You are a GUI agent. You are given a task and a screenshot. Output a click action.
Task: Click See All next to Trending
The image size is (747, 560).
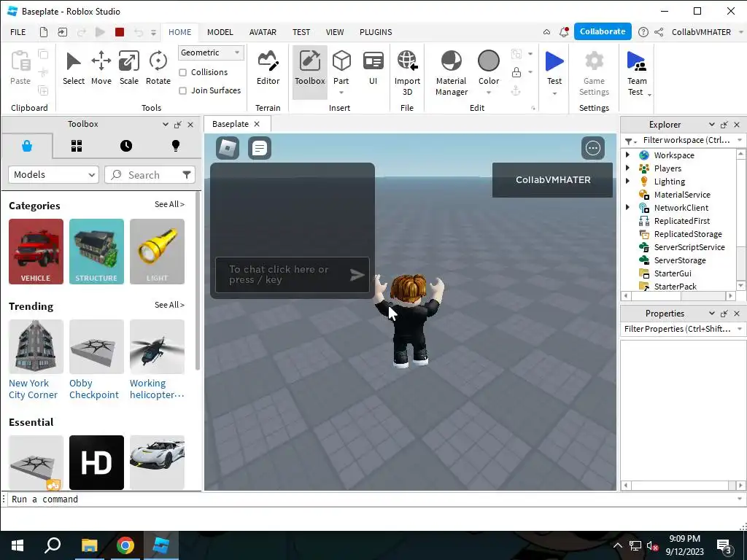click(169, 305)
